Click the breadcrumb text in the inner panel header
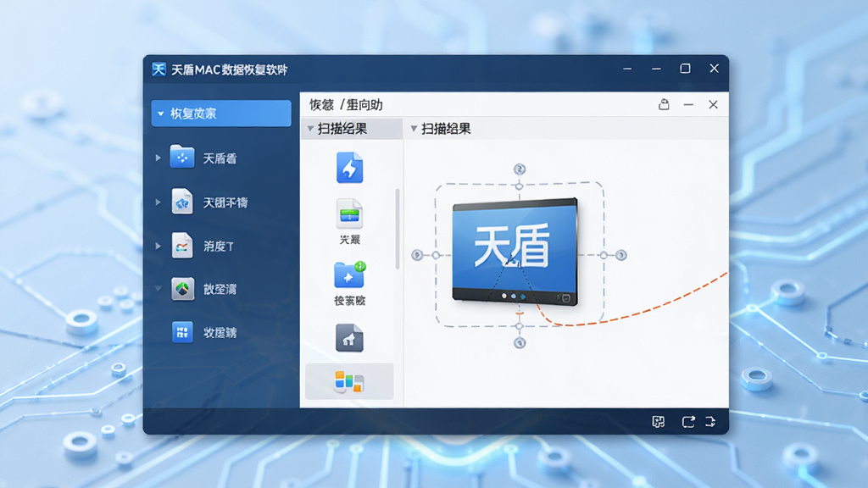The width and height of the screenshot is (868, 488). 346,104
